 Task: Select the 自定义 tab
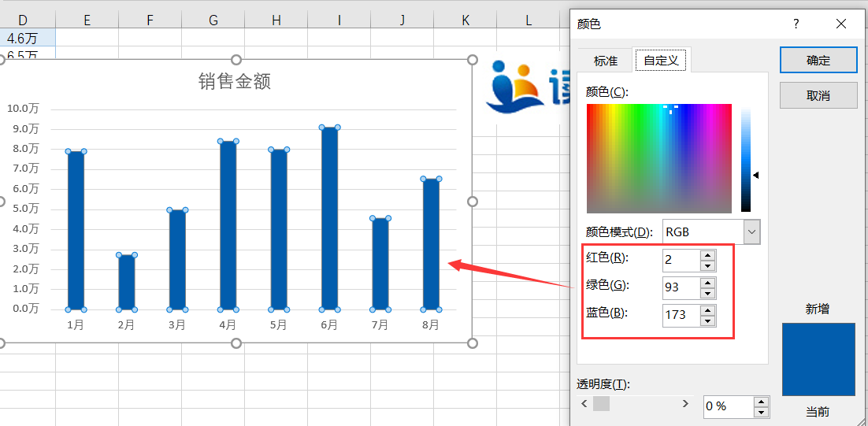point(662,60)
